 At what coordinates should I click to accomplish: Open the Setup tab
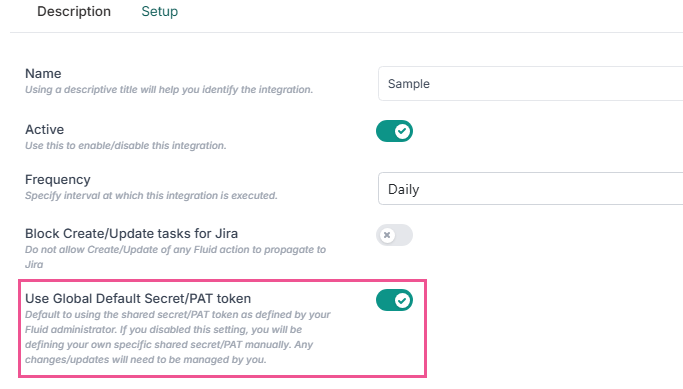click(x=159, y=12)
